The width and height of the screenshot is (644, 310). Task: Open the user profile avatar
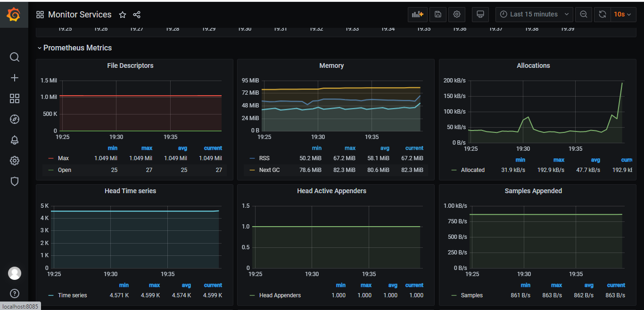coord(15,273)
